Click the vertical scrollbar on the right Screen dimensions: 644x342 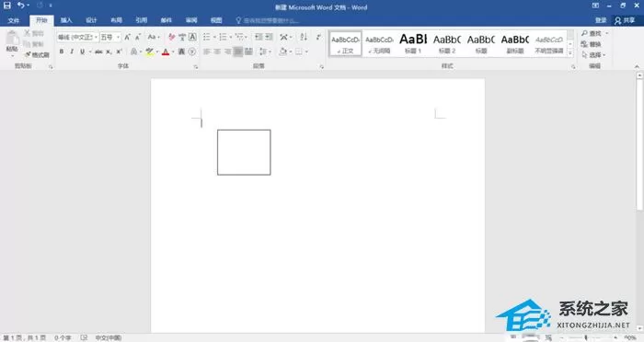(x=639, y=201)
